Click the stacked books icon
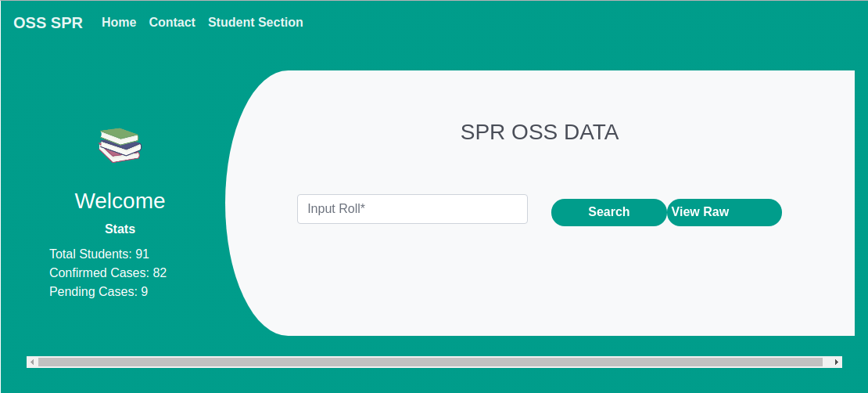868x393 pixels. (120, 145)
